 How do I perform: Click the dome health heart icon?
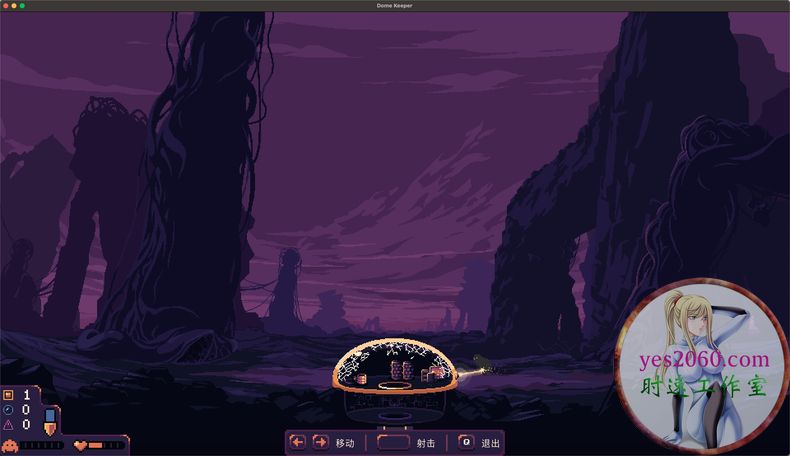[x=80, y=445]
